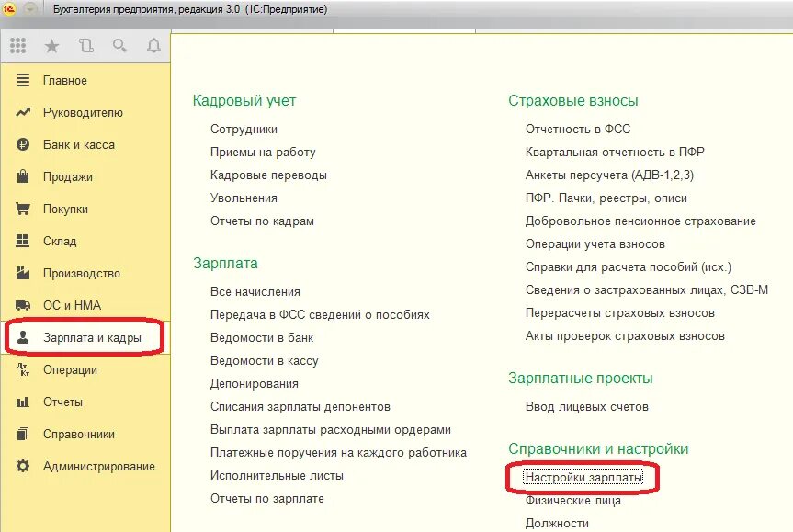Screen dimensions: 793x532
Task: Open Все начисления
Action: [255, 292]
